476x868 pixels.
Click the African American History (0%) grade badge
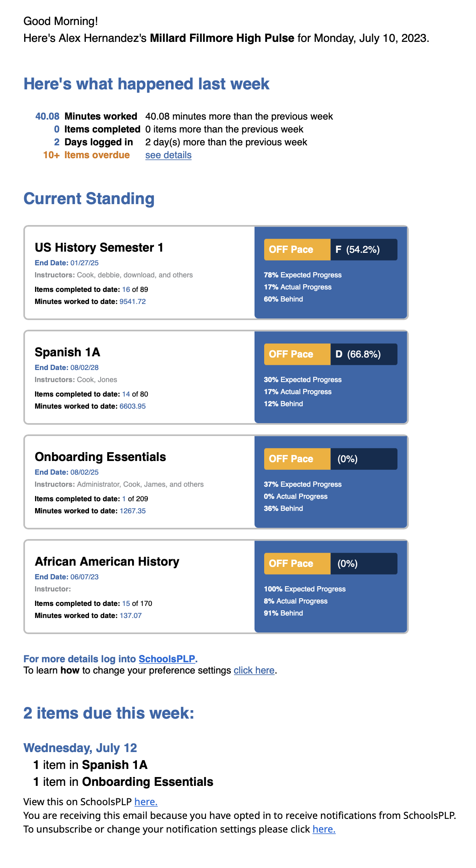pyautogui.click(x=363, y=564)
